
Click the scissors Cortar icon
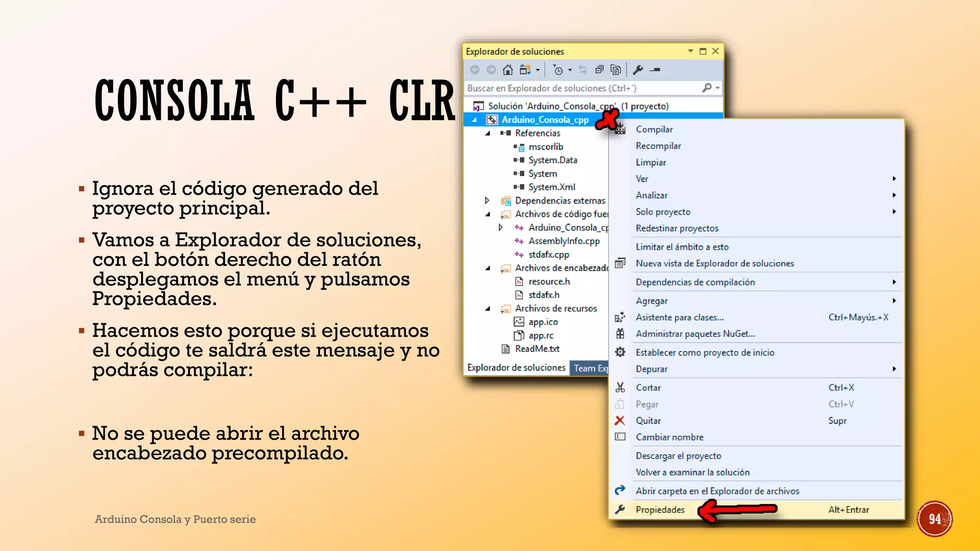point(620,387)
